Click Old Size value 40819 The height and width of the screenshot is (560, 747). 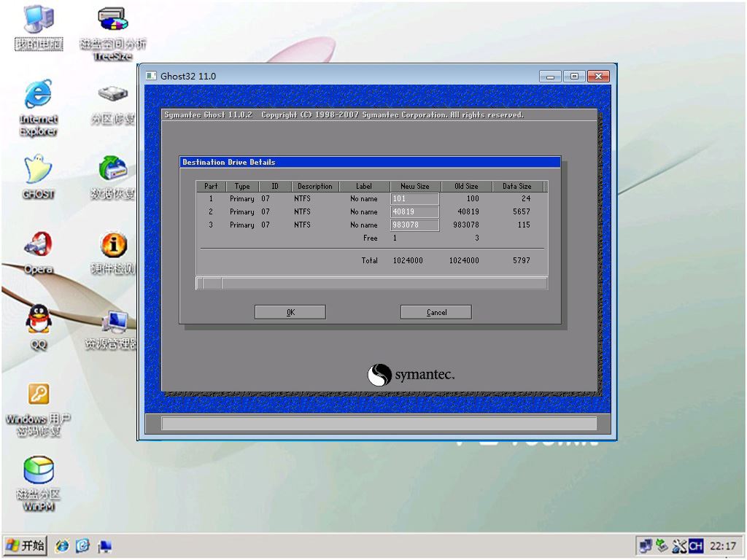click(x=468, y=211)
